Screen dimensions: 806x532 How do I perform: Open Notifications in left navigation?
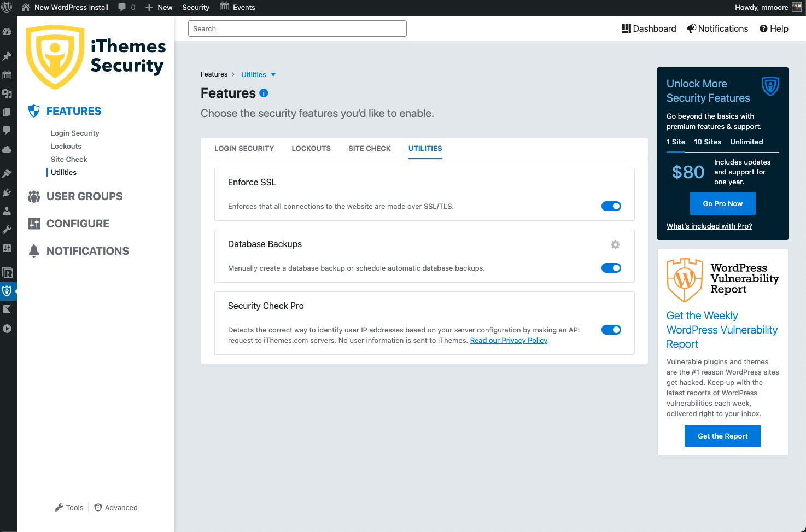tap(79, 251)
